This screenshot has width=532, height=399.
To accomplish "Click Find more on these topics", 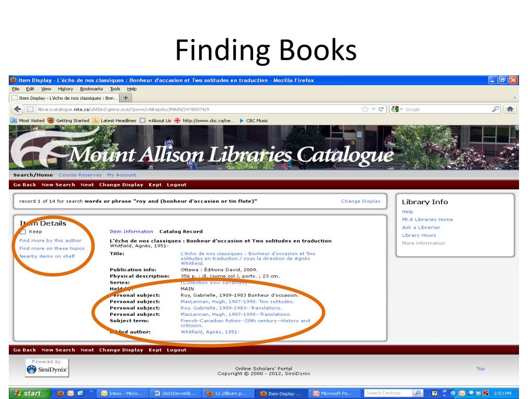I will click(x=51, y=248).
